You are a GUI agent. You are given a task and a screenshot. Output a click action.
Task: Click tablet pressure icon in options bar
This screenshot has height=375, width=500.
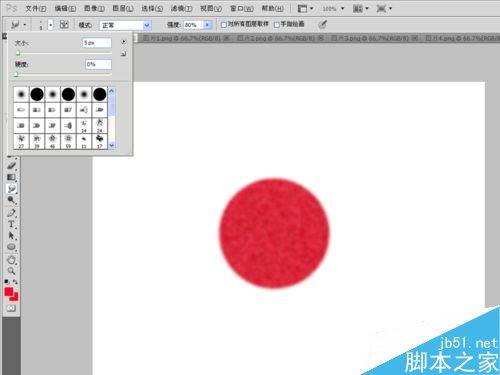click(323, 24)
